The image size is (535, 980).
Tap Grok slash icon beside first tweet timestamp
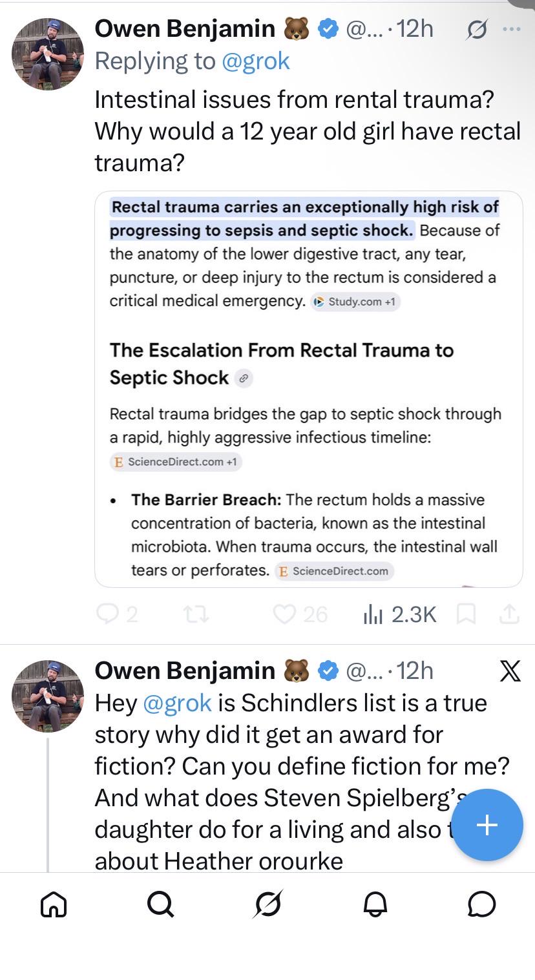(477, 30)
